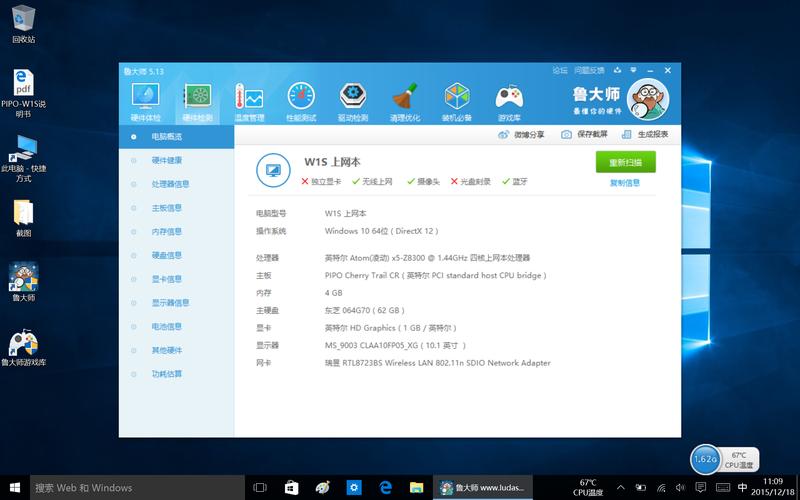The image size is (800, 500).
Task: Open the 回收站 Recycle Bin desktop icon
Action: click(23, 24)
